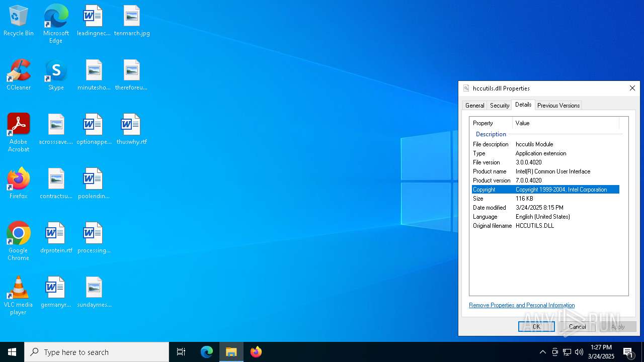This screenshot has width=644, height=362.
Task: Open Firefox from the taskbar
Action: 256,352
